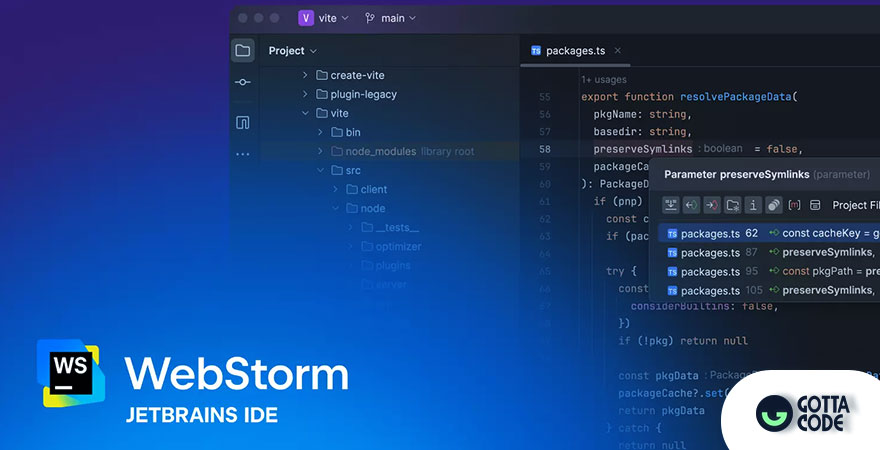Click 'basedir: string,' code line
The width and height of the screenshot is (880, 450).
click(643, 132)
